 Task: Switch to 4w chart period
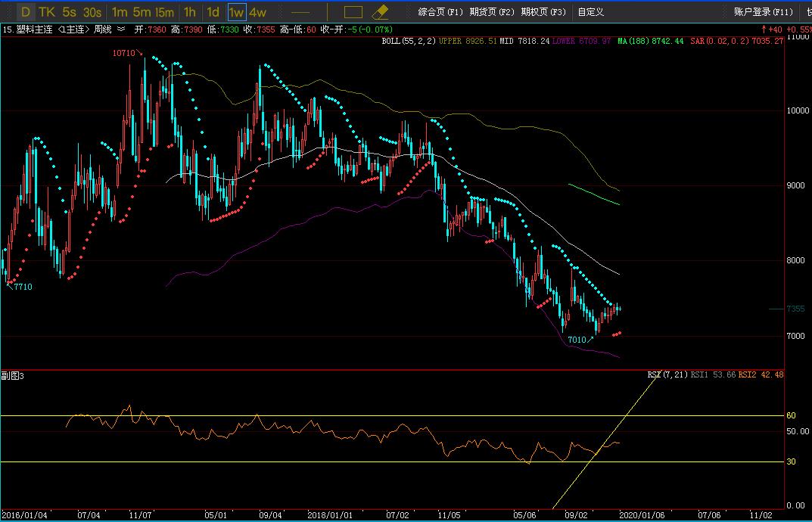[x=257, y=12]
